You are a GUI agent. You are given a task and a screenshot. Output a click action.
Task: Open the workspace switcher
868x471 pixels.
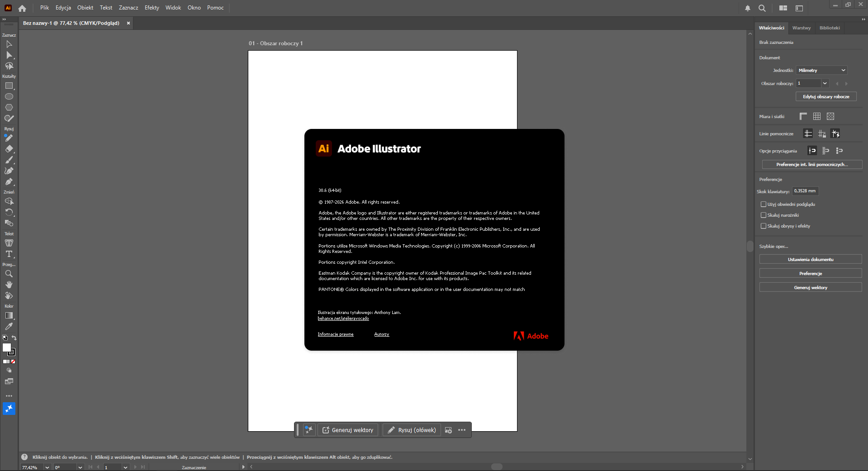(799, 8)
